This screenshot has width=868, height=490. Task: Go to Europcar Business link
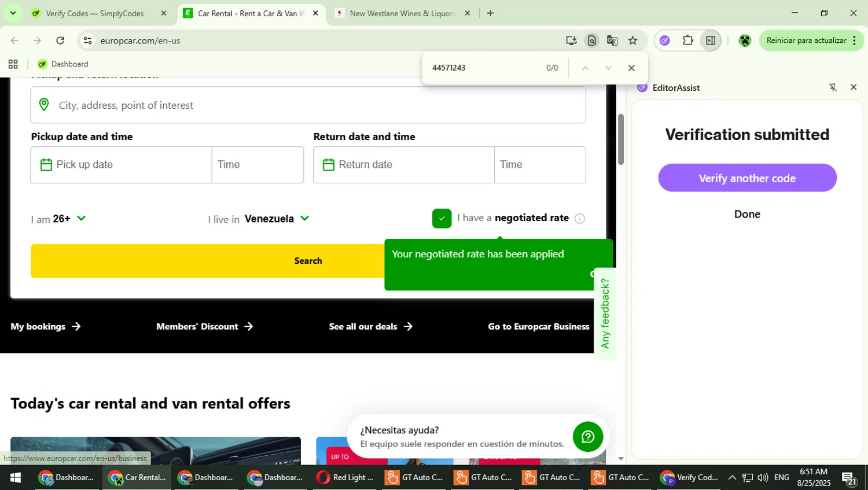pos(539,327)
